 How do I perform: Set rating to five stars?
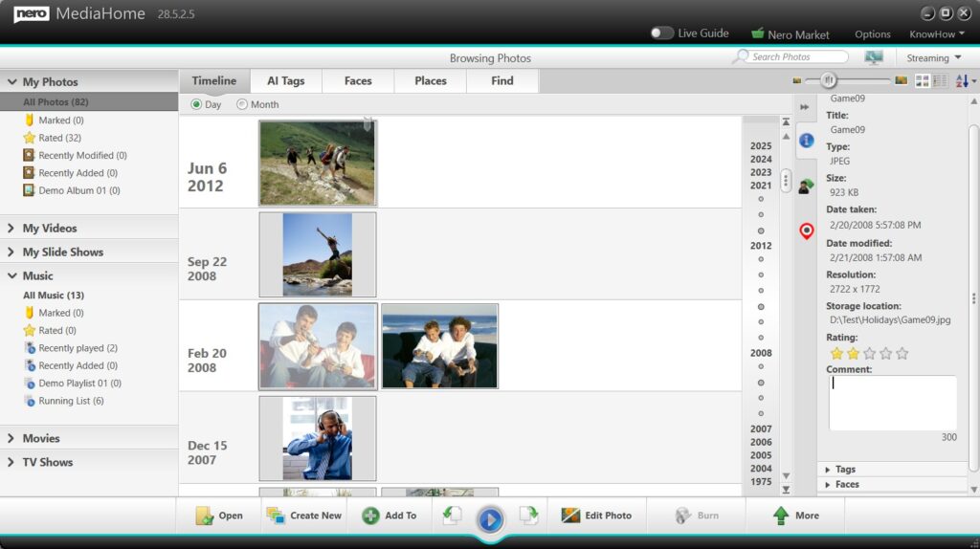tap(902, 354)
